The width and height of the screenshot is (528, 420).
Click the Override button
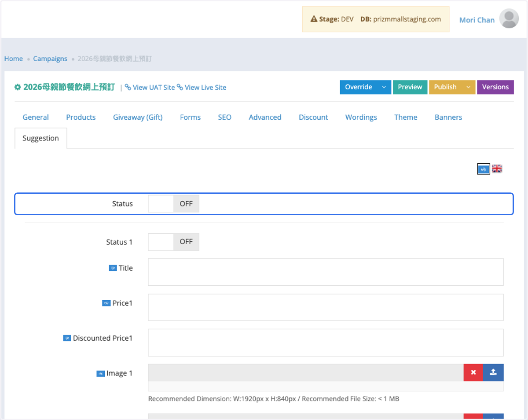[x=359, y=87]
